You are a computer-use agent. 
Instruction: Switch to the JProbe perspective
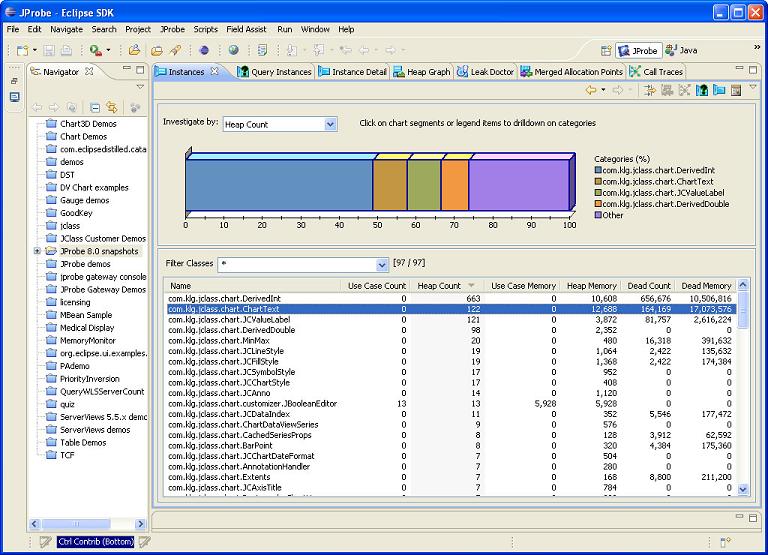point(638,50)
